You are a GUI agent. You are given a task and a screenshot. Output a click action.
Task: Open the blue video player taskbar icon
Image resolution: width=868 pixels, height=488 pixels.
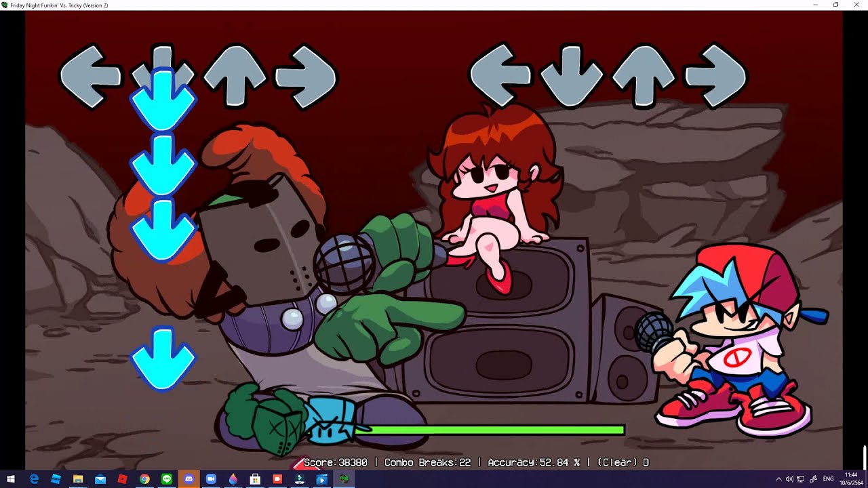click(321, 479)
